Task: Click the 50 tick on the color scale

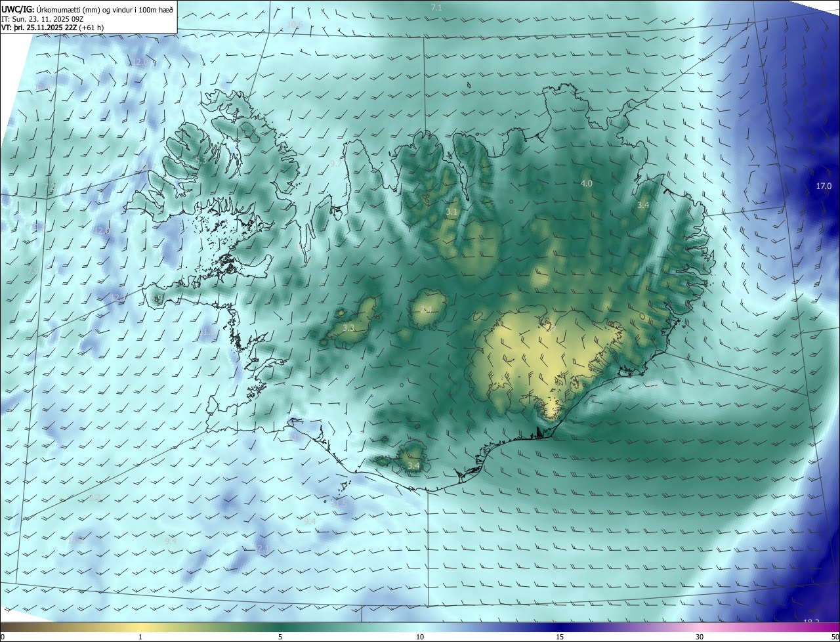Action: click(x=835, y=637)
